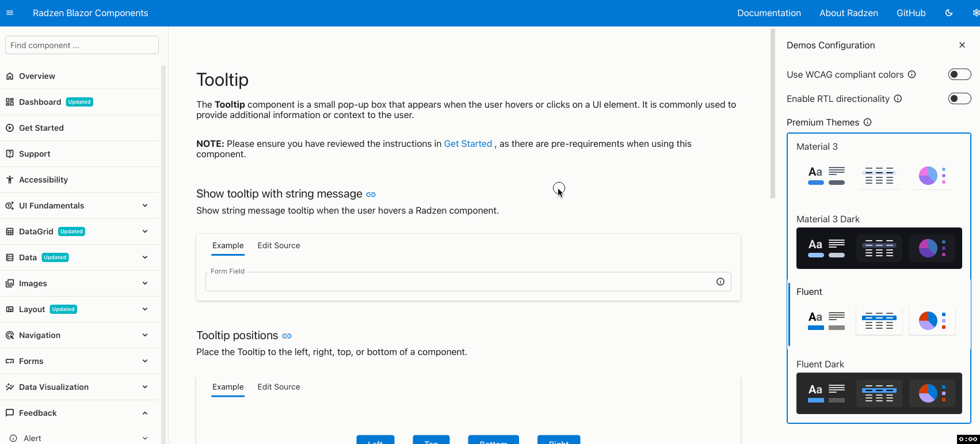Open the GitHub top bar link

point(911,13)
